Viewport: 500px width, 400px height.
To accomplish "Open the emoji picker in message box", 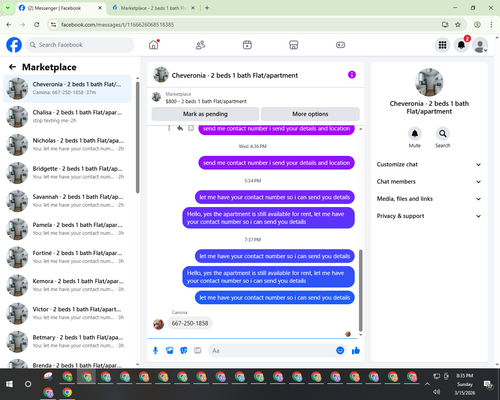I will coord(340,350).
